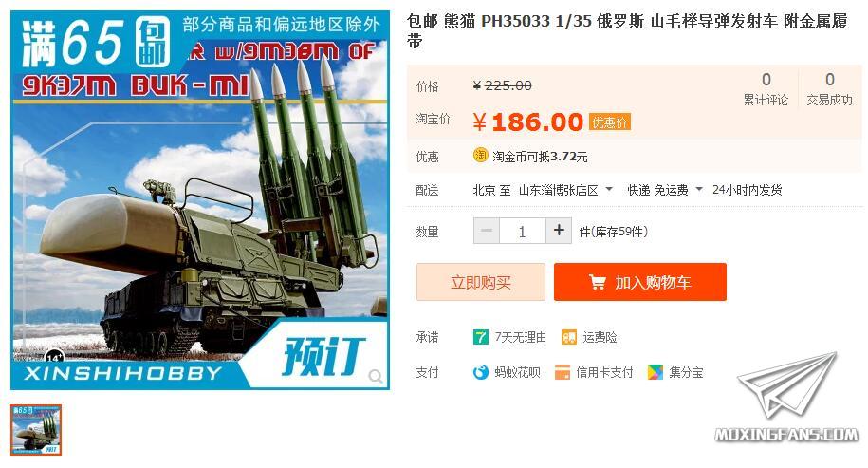Click the 加入购物车 add to cart button
868x468 pixels.
point(640,282)
